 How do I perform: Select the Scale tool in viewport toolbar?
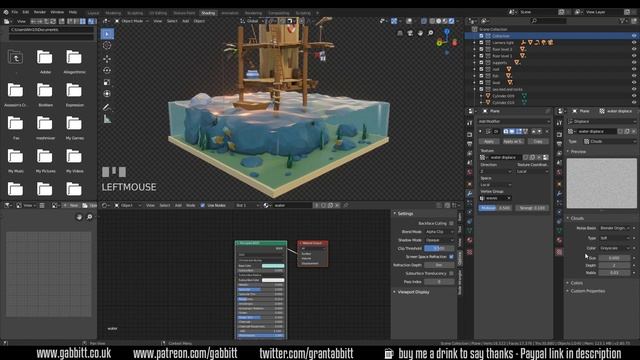click(x=107, y=82)
